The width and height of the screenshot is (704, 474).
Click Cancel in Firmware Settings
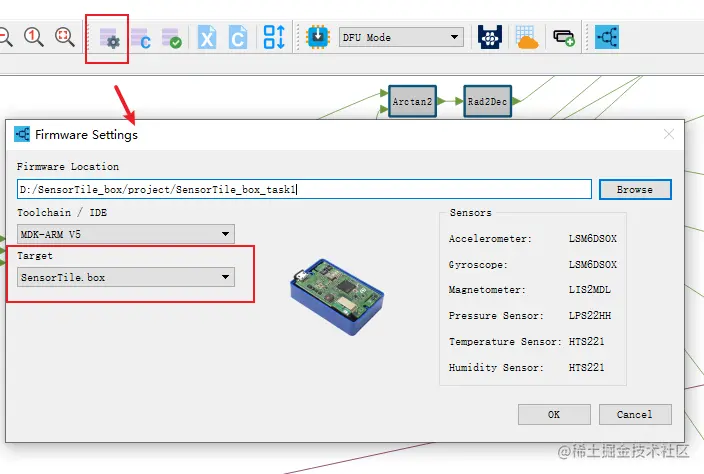tap(635, 414)
